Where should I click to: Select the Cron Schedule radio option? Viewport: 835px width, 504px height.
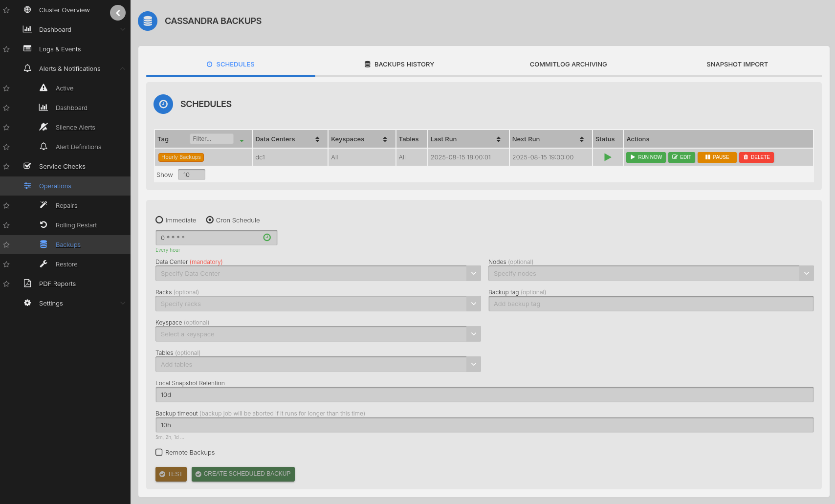pos(210,220)
